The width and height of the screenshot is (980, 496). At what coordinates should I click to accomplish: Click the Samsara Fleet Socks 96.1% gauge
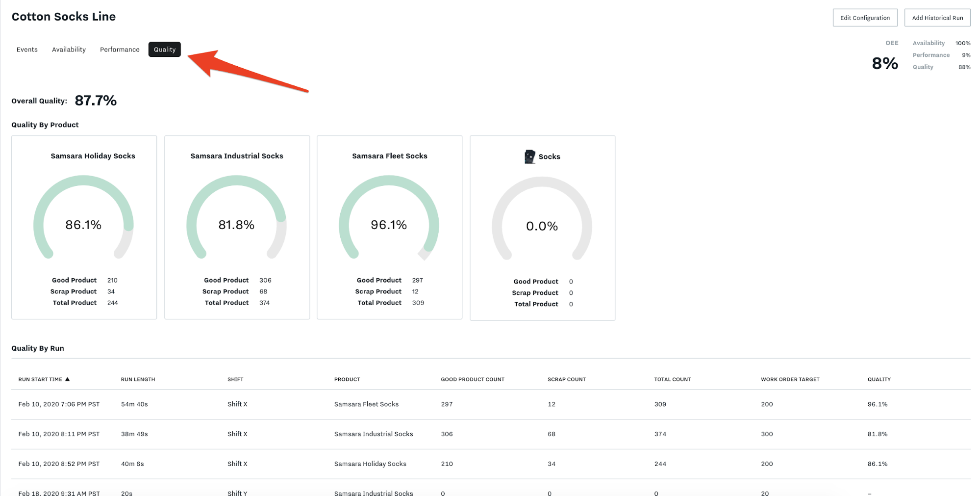389,218
